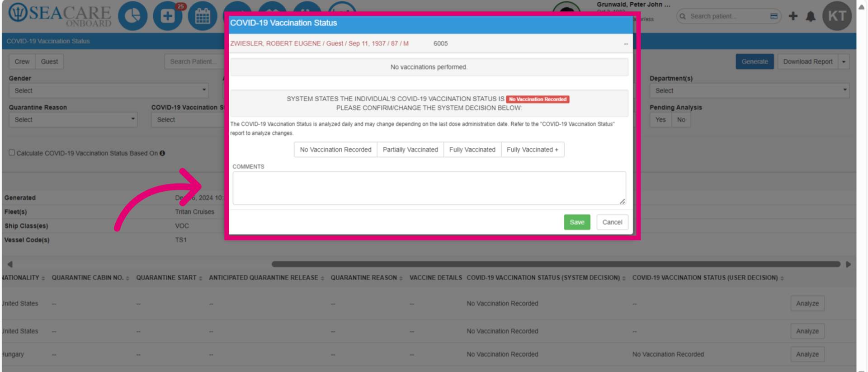This screenshot has width=868, height=372.
Task: Click Hungary row's user decision No Vaccination Recorded
Action: 668,354
